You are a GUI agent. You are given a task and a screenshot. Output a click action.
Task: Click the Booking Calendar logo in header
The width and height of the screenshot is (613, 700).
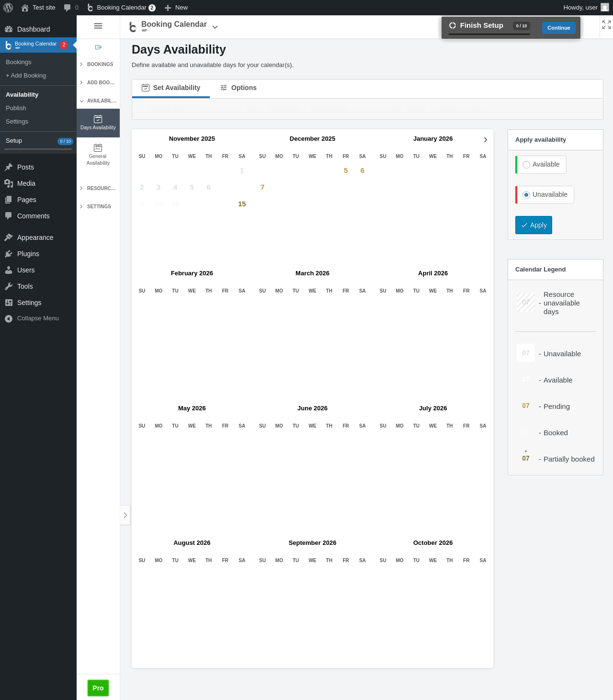point(134,27)
